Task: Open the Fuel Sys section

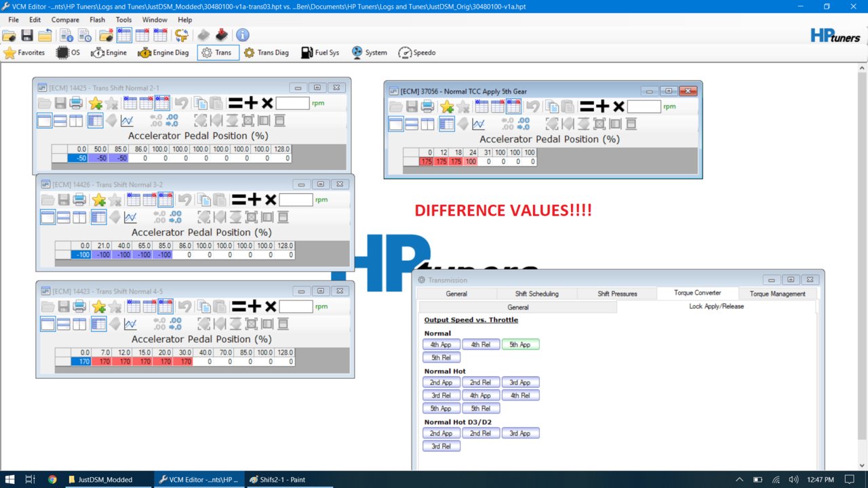Action: click(x=320, y=52)
